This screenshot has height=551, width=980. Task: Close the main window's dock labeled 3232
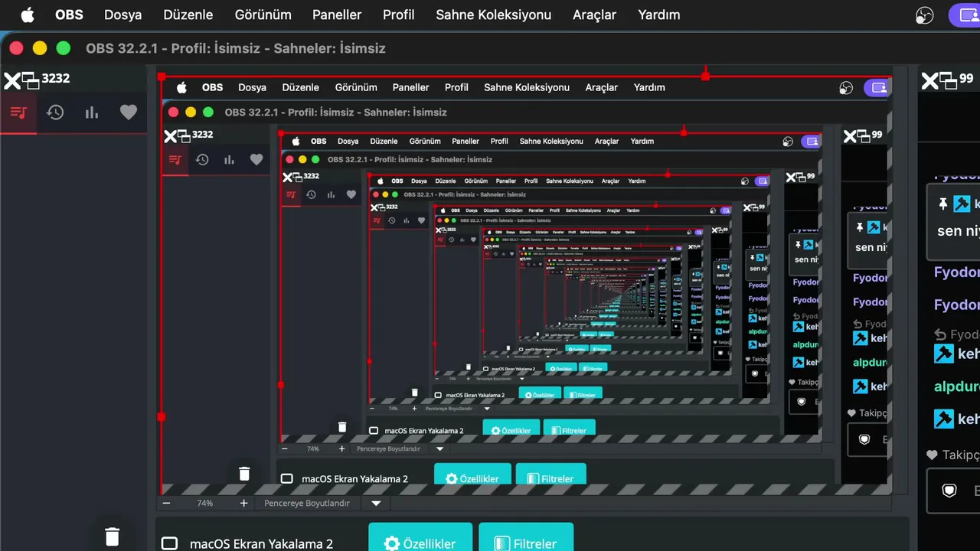[11, 80]
